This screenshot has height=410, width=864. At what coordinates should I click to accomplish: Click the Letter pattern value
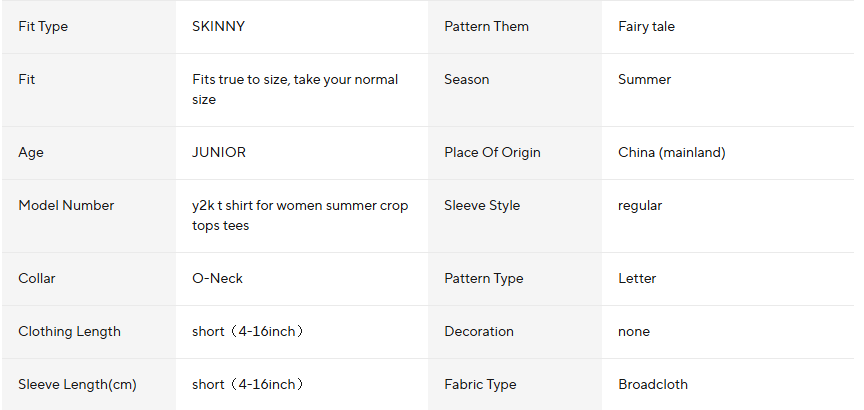(637, 279)
